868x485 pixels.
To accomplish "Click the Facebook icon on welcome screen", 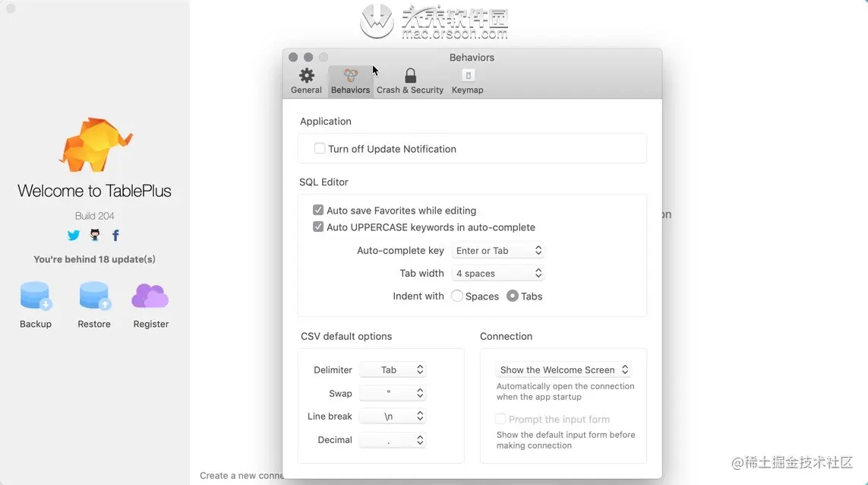I will point(115,235).
